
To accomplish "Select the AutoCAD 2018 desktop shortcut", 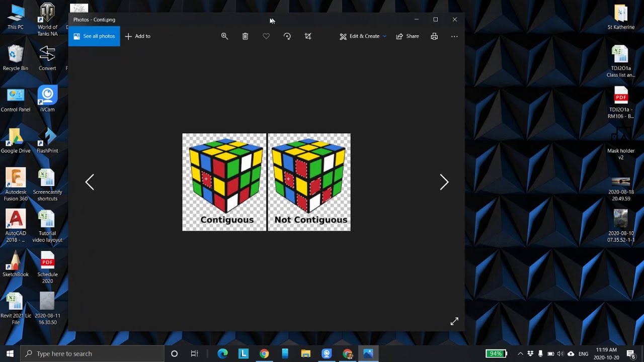I will pos(16,226).
